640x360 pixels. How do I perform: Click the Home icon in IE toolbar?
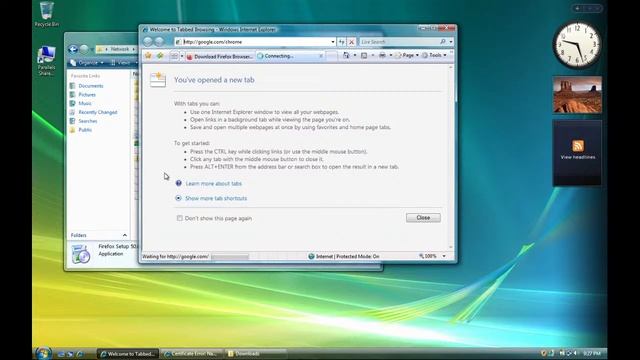click(346, 55)
